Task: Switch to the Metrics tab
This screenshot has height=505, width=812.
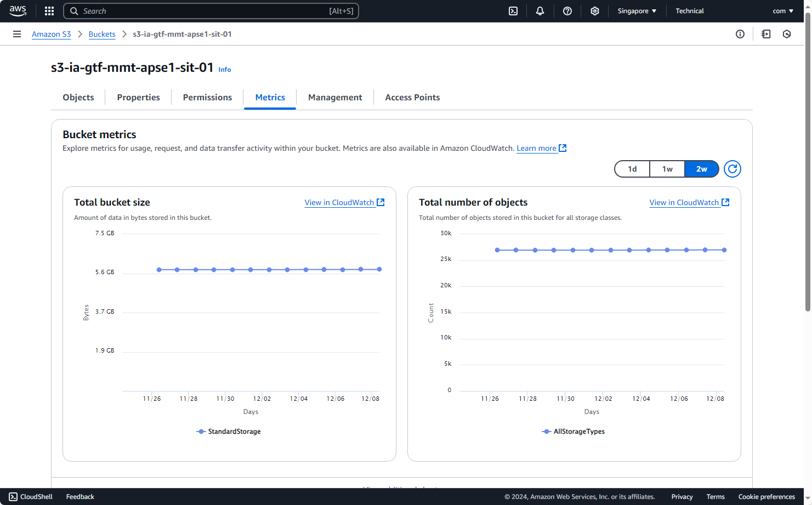Action: [x=270, y=97]
